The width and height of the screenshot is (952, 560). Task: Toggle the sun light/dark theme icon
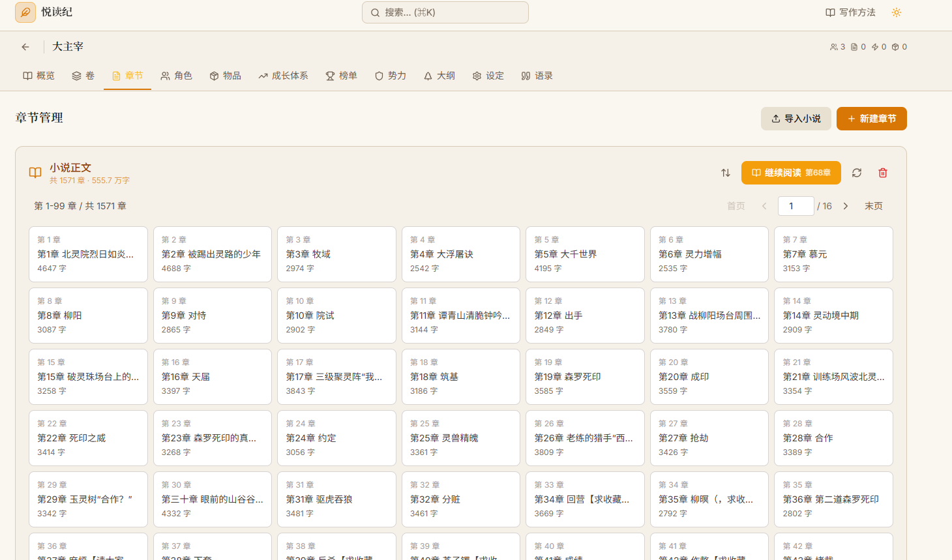point(897,12)
